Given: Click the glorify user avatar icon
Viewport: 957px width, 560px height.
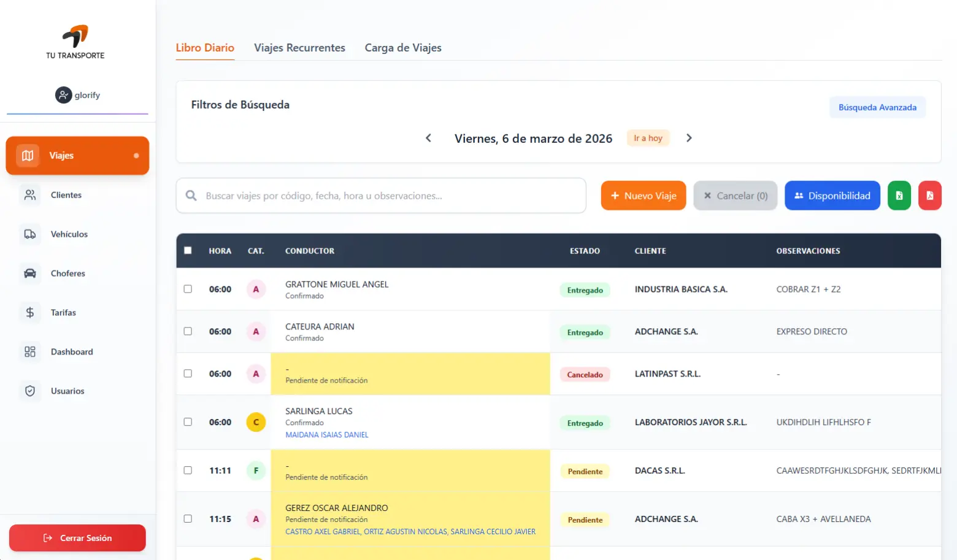Looking at the screenshot, I should (x=63, y=95).
